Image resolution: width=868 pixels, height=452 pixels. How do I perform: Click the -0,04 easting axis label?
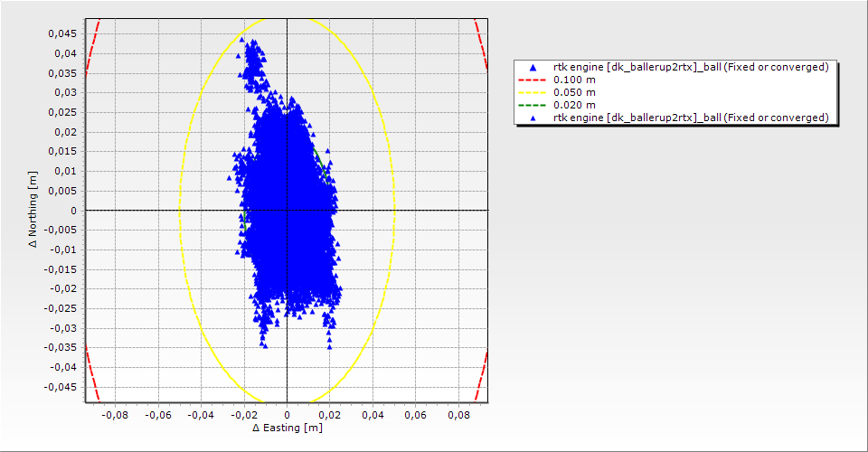pos(201,415)
